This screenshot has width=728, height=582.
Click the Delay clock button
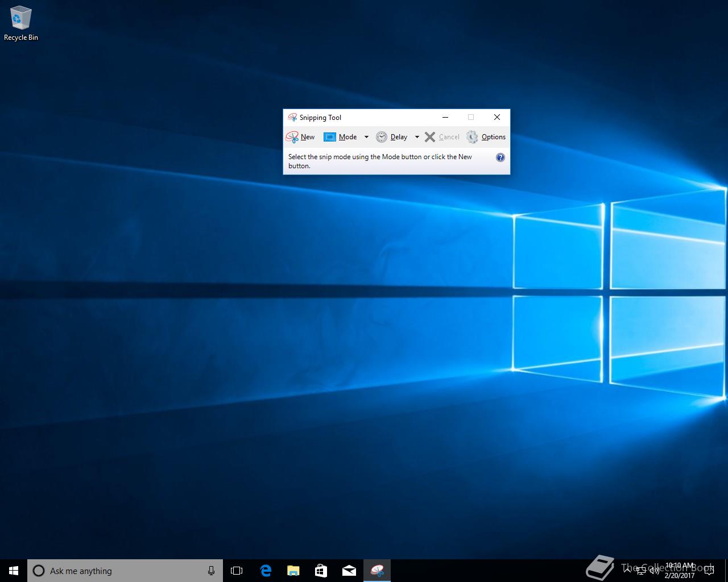tap(391, 137)
